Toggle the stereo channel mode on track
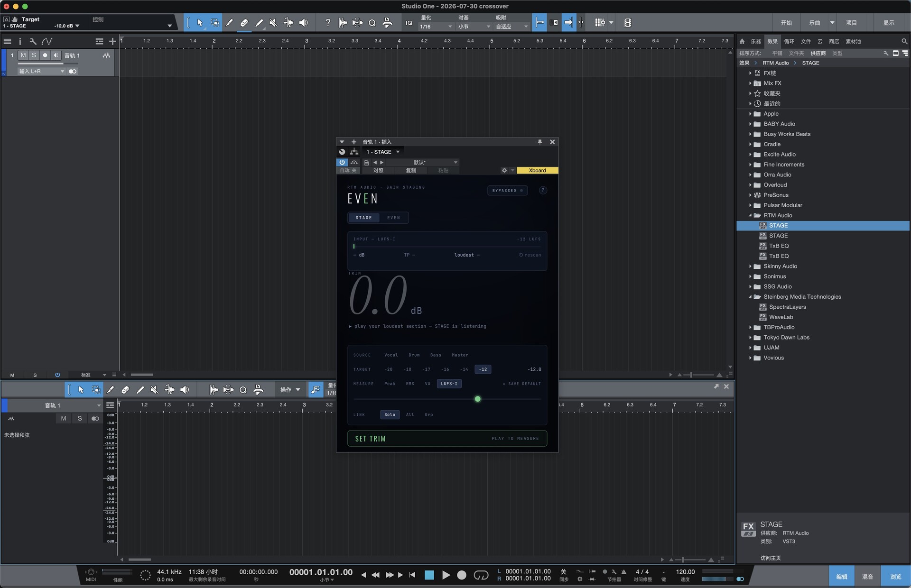911x588 pixels. point(73,71)
